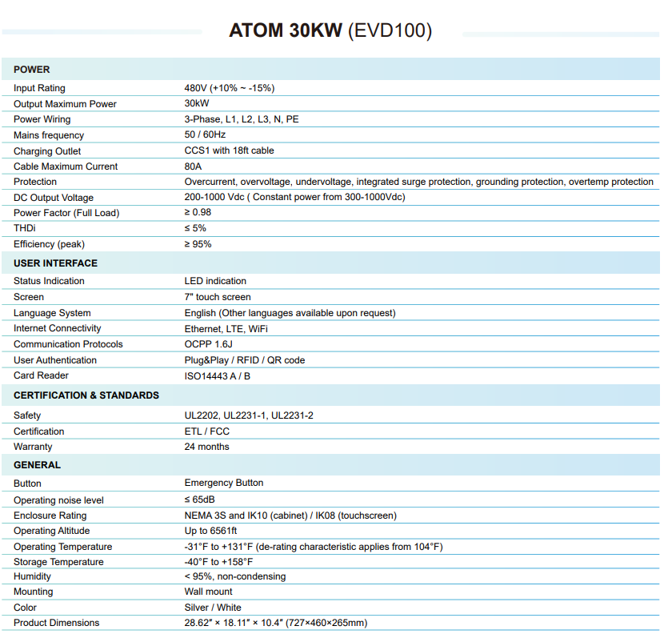The image size is (672, 638).
Task: Click the 'Certification' row label
Action: (39, 431)
